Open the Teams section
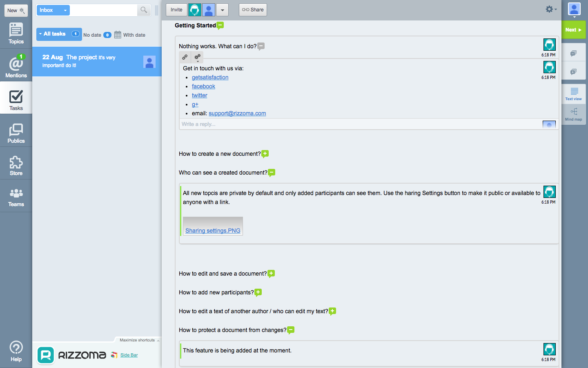This screenshot has height=368, width=588. [x=16, y=197]
